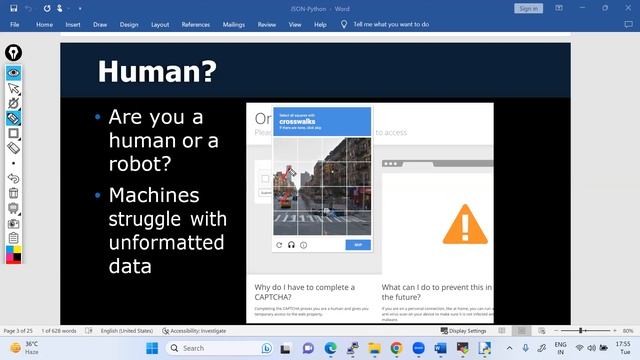Viewport: 640px width, 360px height.
Task: Open Display Settings in status bar
Action: pos(463,331)
